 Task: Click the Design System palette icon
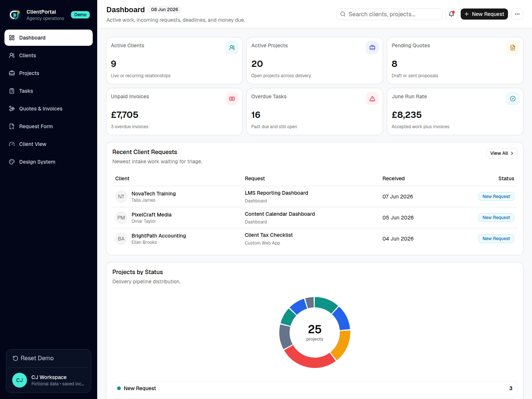coord(12,162)
